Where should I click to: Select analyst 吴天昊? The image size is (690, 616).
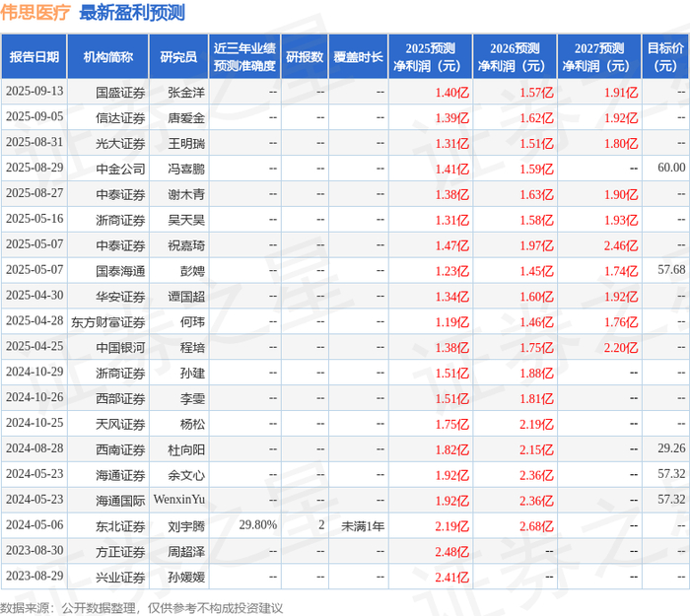click(x=186, y=220)
